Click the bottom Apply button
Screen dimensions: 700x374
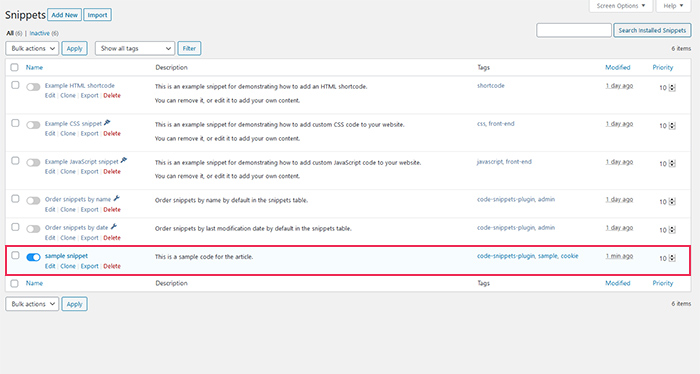[75, 304]
